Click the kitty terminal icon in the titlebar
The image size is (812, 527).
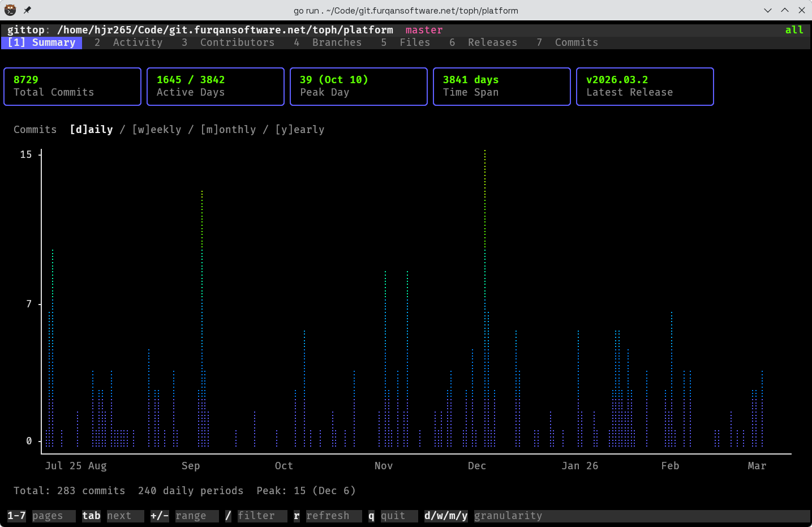point(10,10)
